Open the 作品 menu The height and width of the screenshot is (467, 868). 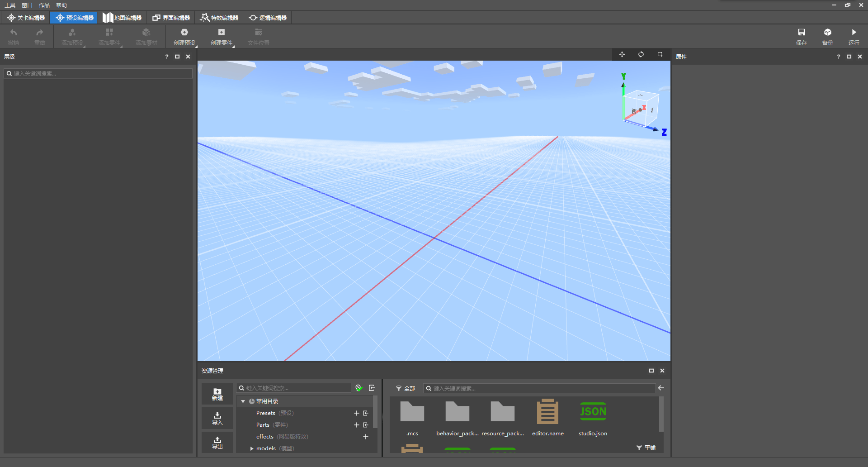pos(44,5)
